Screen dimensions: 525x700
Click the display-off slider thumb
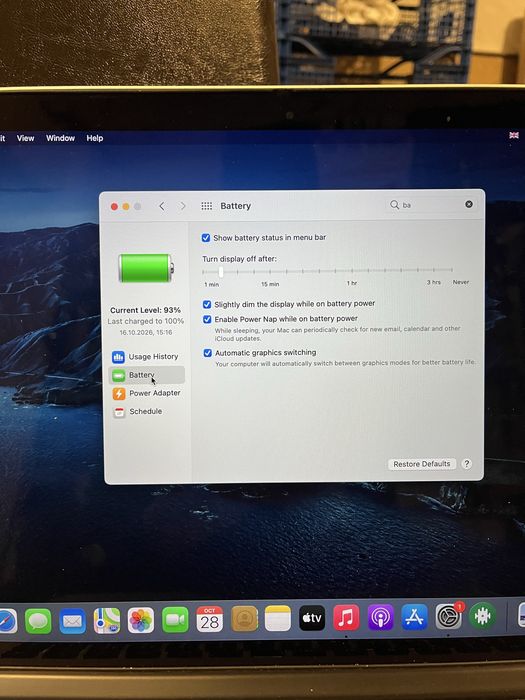click(x=221, y=271)
